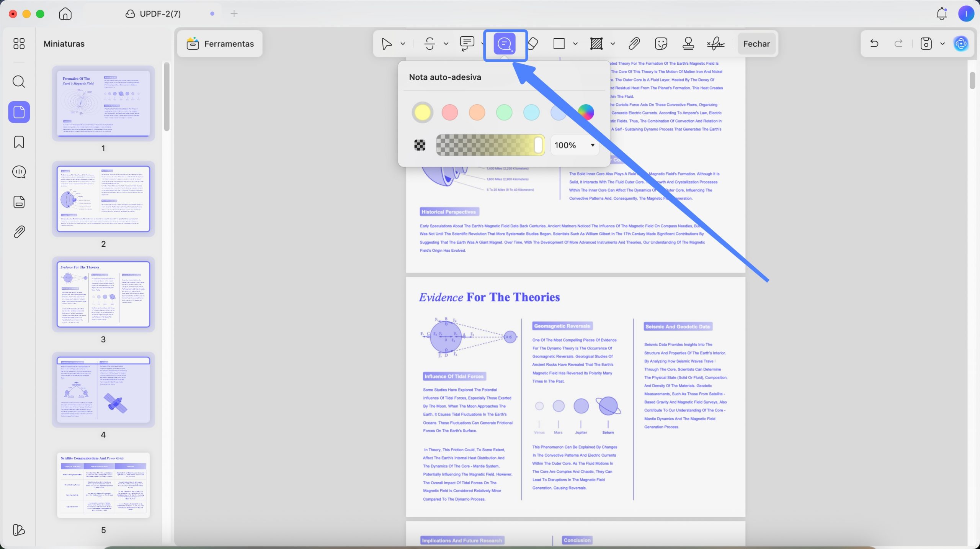980x549 pixels.
Task: Click the 'Conclusion' heading
Action: point(577,540)
